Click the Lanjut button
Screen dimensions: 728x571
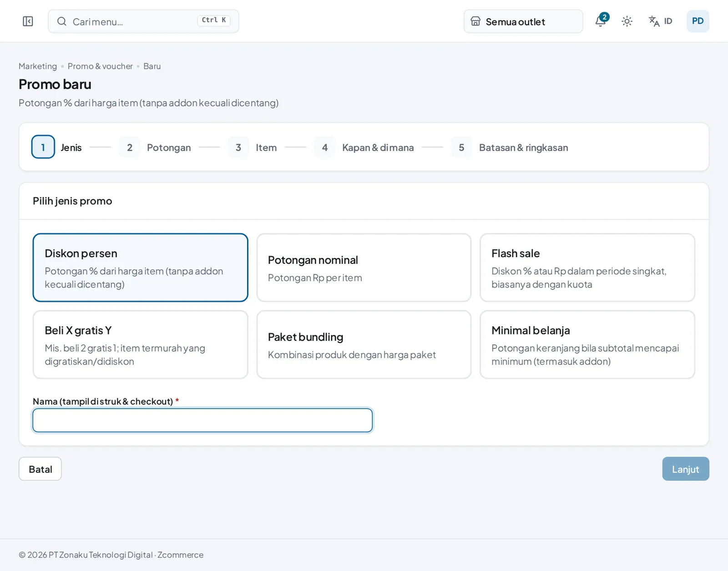point(686,469)
